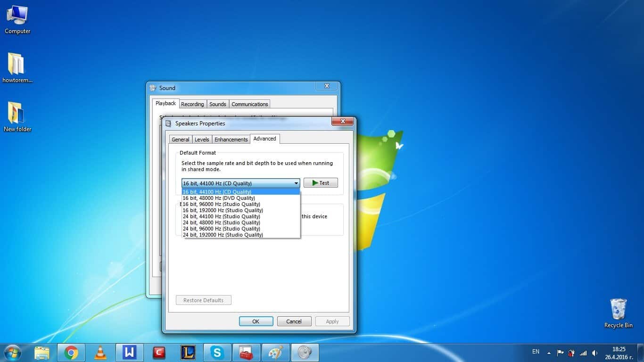Choose 16 bit, 96000 Hz (Studio Quality)
The image size is (644, 362).
(241, 204)
